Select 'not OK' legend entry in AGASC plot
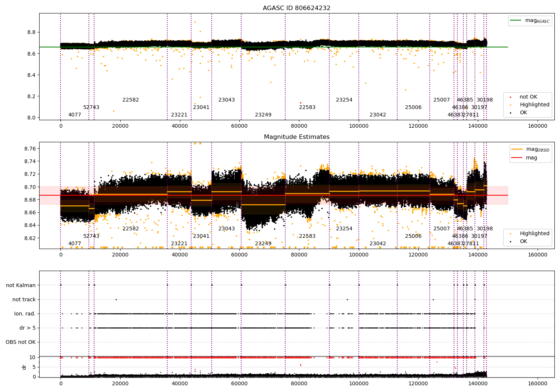 tap(523, 97)
